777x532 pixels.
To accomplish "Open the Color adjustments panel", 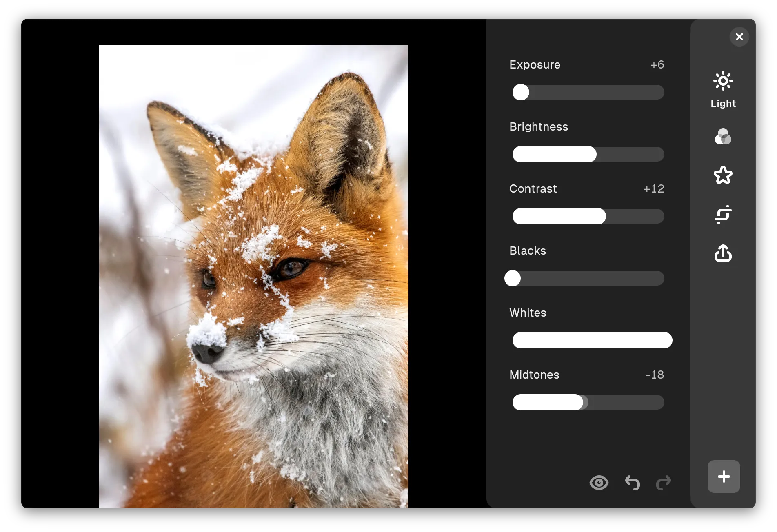I will 723,137.
